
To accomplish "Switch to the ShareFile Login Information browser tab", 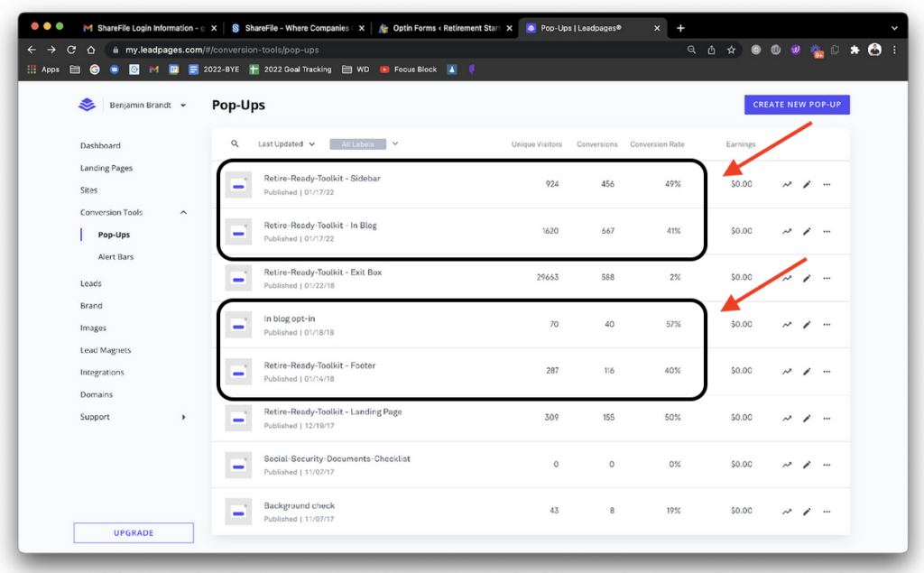I will (x=145, y=28).
